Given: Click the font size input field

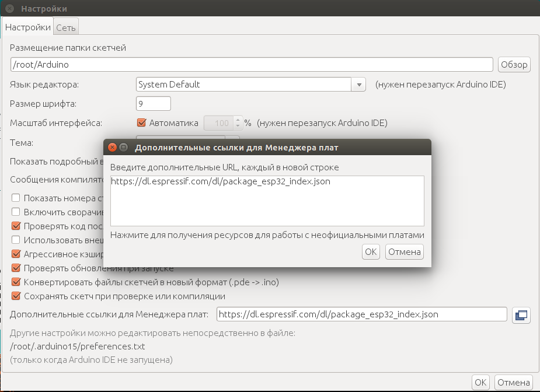Looking at the screenshot, I should [153, 104].
